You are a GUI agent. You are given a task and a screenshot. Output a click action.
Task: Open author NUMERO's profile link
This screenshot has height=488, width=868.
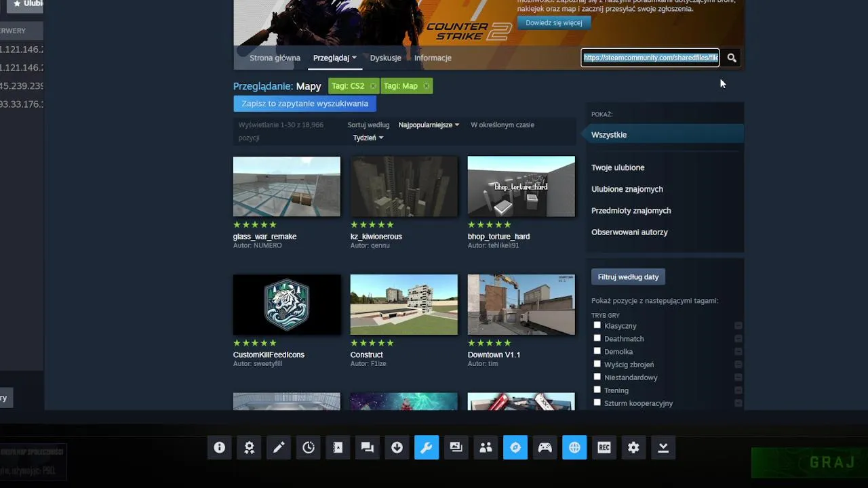click(267, 245)
